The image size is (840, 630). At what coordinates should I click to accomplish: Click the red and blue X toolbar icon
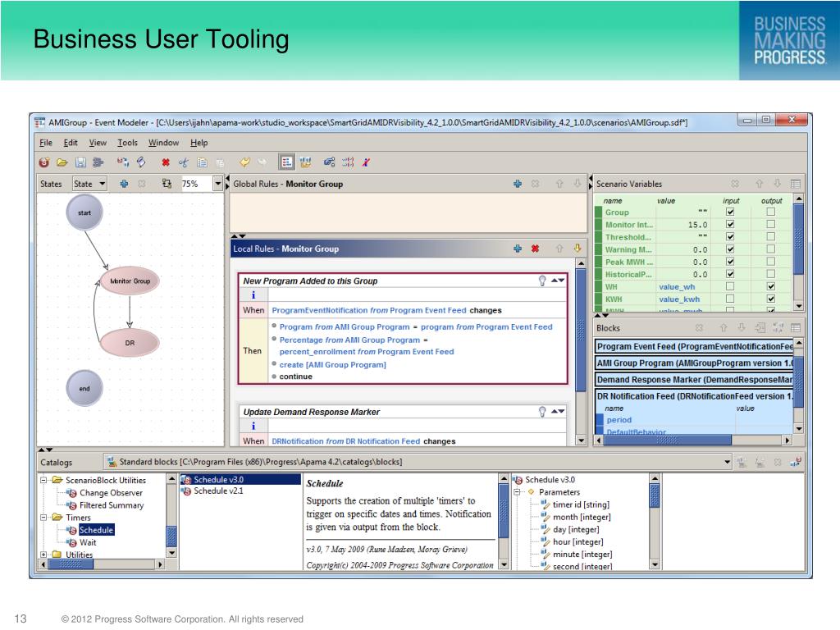[x=366, y=162]
